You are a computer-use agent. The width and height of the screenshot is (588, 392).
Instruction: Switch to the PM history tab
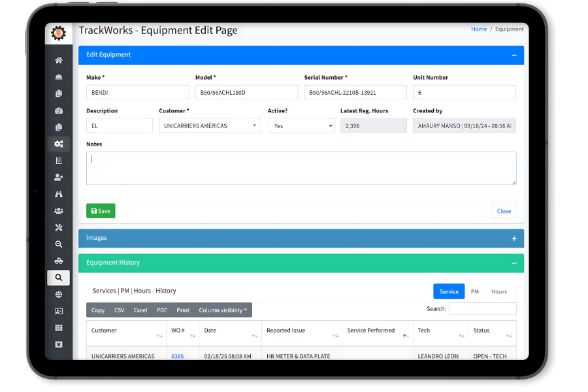[x=475, y=291]
